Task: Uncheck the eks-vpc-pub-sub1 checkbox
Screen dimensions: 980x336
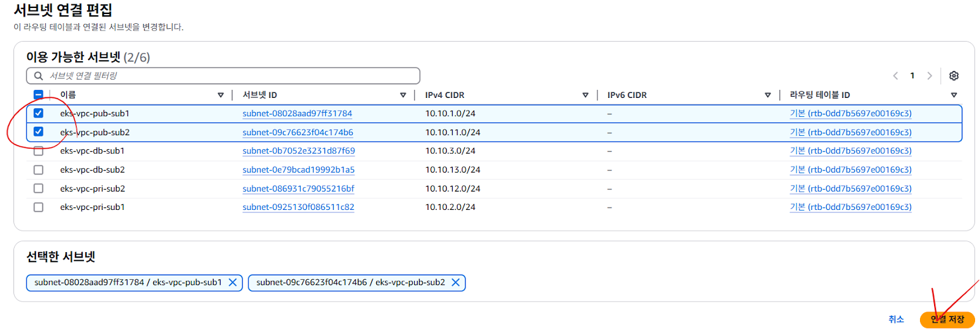Action: coord(38,113)
